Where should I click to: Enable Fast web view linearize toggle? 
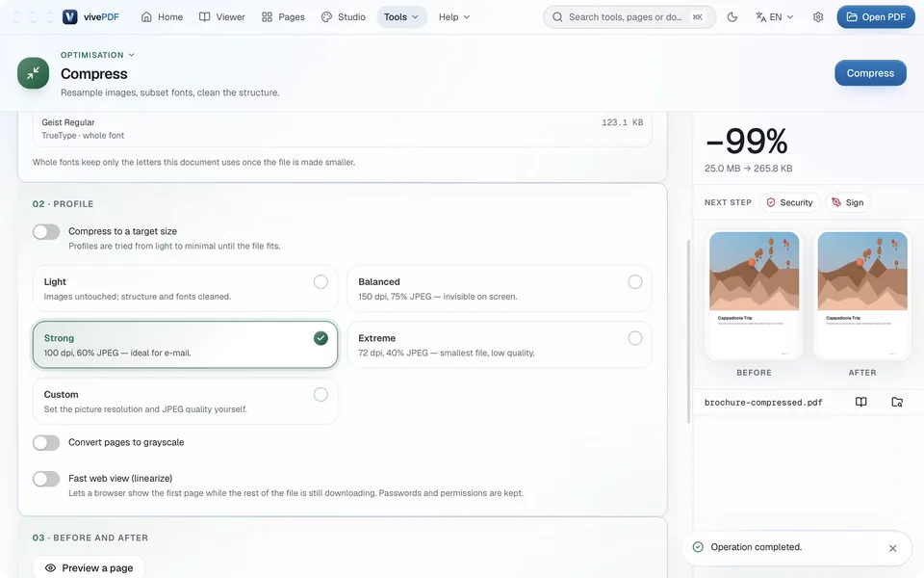[46, 479]
